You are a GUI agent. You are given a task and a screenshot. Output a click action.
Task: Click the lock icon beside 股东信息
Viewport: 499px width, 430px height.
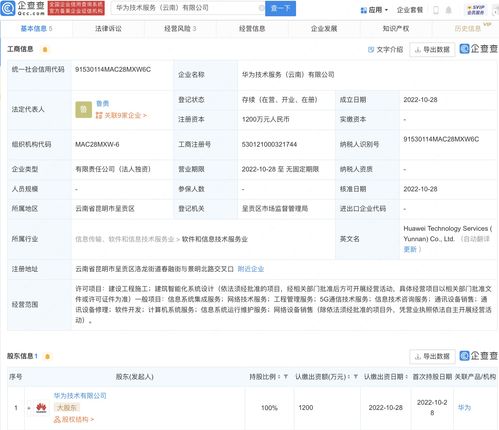pos(47,357)
